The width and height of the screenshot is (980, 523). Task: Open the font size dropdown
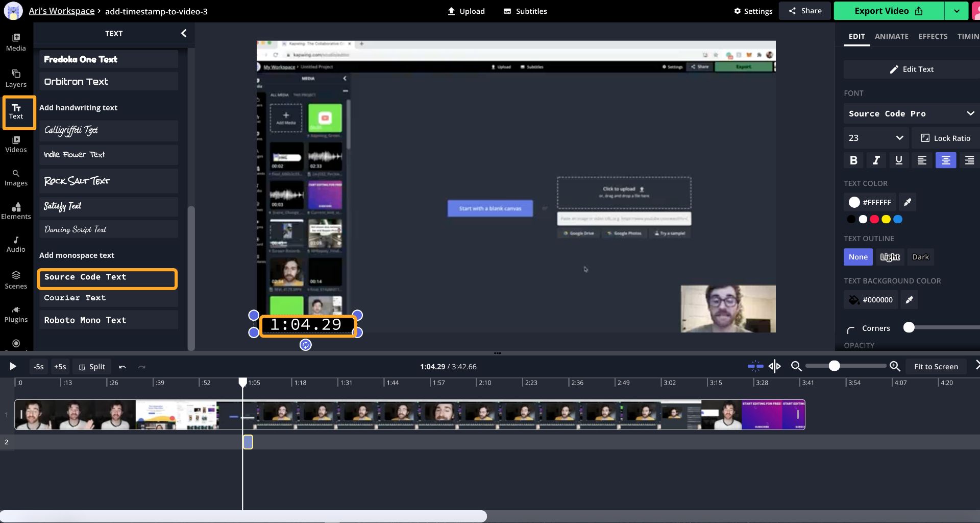coord(875,138)
